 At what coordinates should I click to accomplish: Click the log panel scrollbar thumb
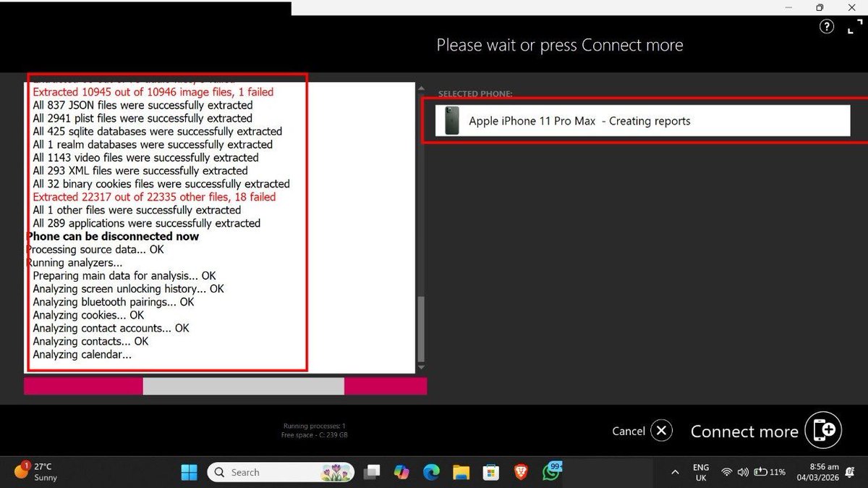click(420, 329)
